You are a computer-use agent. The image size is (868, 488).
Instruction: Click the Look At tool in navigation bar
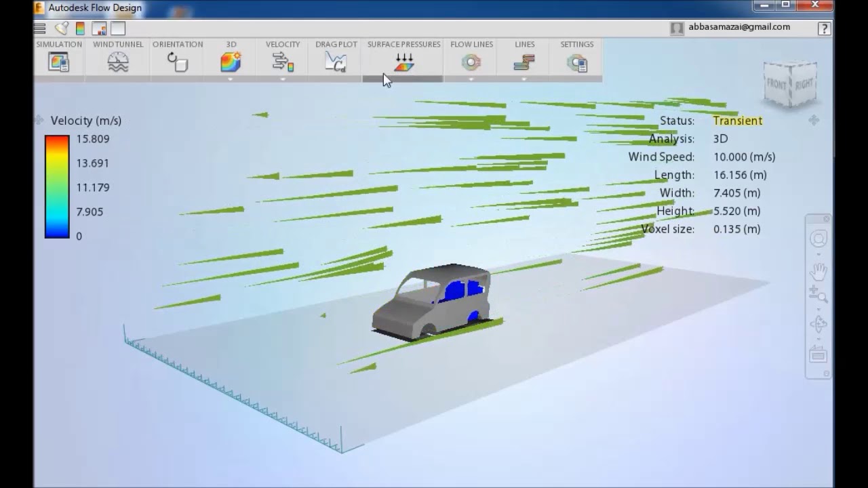click(x=818, y=354)
